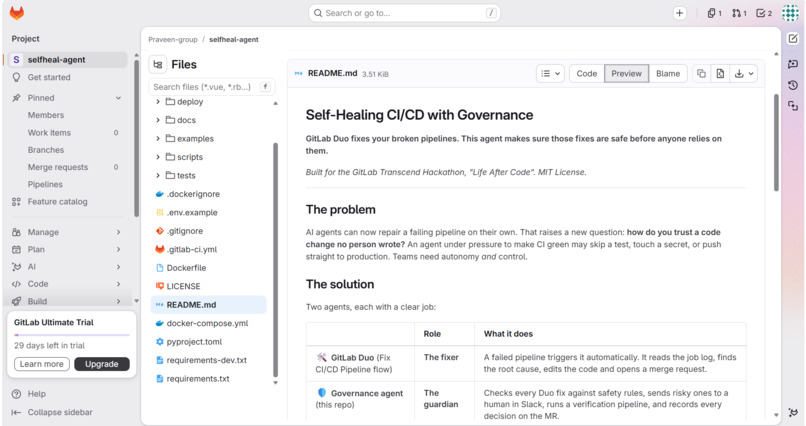Open the Praveen-group breadcrumb
The height and width of the screenshot is (426, 806).
tap(173, 40)
